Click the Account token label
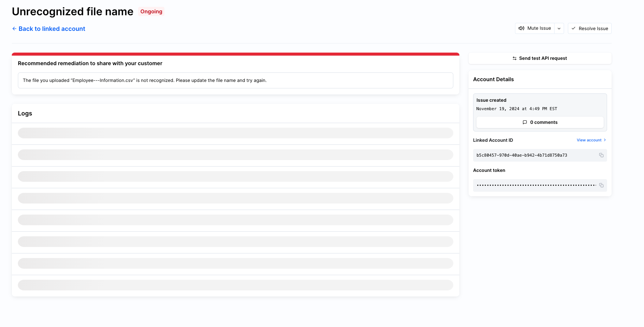Viewport: 644px width, 327px height. (x=489, y=170)
